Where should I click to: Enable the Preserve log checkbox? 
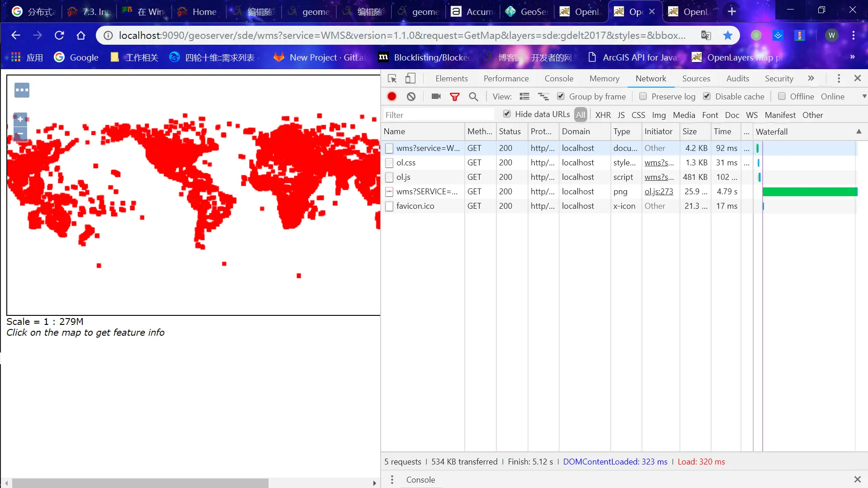(x=643, y=96)
